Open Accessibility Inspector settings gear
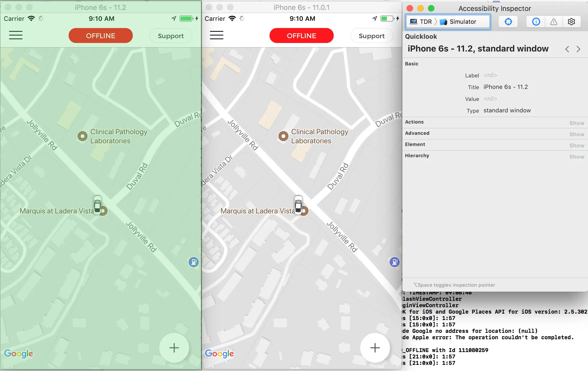 571,22
